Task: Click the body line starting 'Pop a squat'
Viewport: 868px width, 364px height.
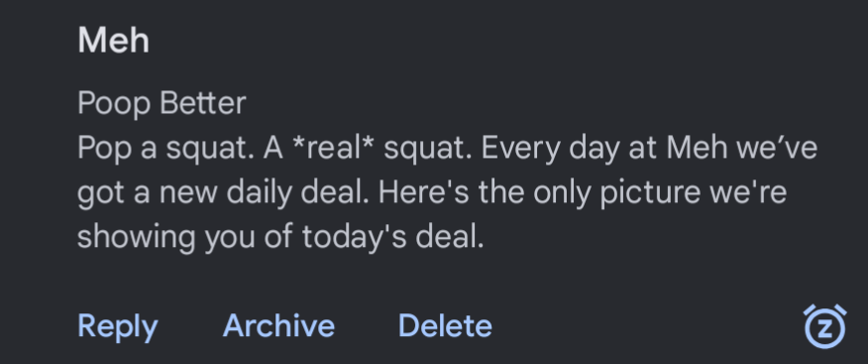Action: click(447, 149)
